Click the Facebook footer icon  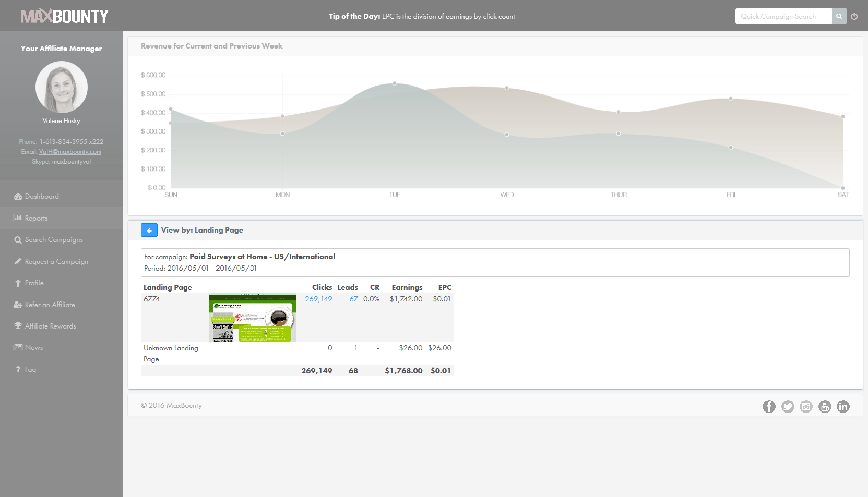[x=769, y=406]
